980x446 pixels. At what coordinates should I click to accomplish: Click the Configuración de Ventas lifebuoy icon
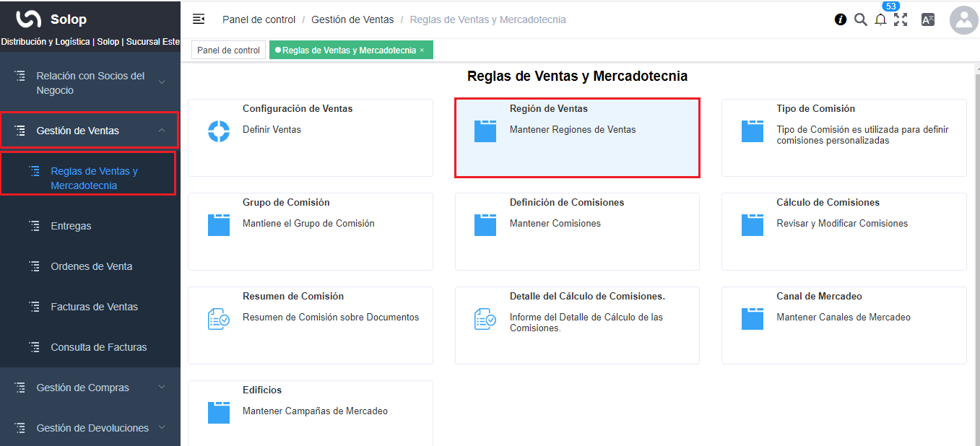point(218,131)
